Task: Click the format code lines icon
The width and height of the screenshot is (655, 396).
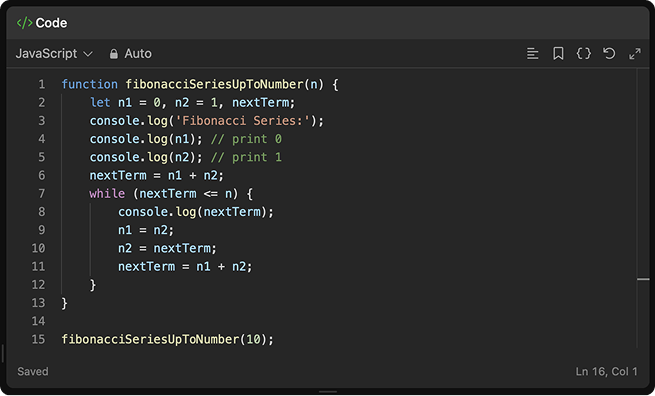Action: tap(532, 53)
